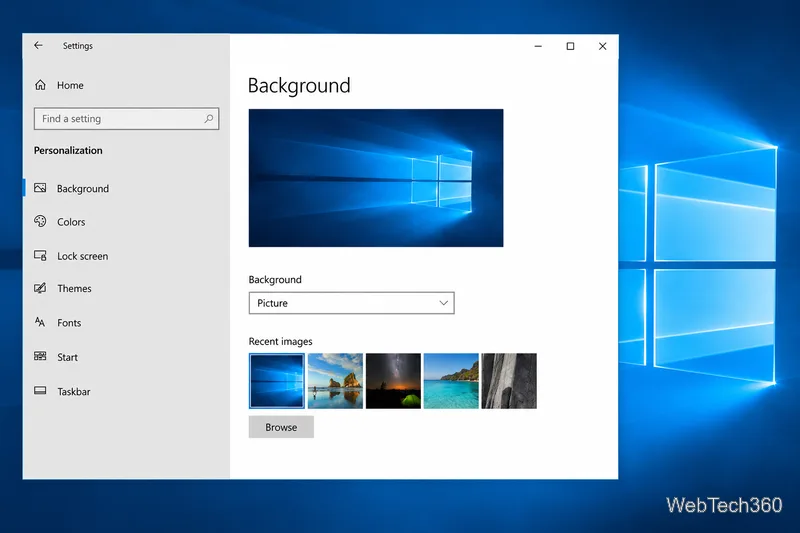The width and height of the screenshot is (800, 533).
Task: Select the beach rocks recent image
Action: pos(335,381)
